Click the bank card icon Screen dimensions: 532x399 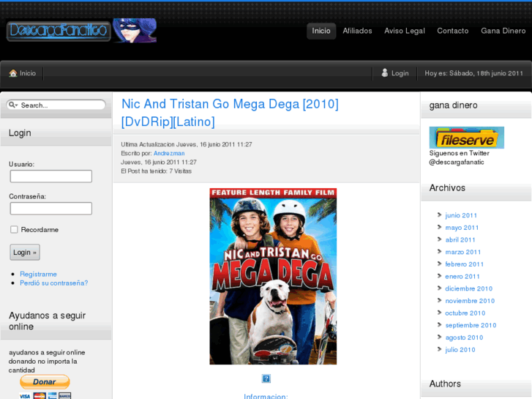tap(65, 396)
